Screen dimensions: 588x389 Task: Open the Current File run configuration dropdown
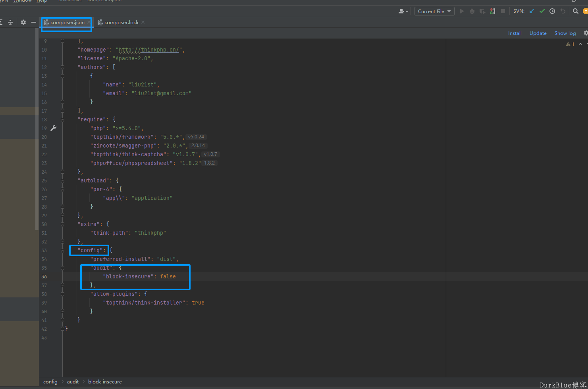click(434, 11)
